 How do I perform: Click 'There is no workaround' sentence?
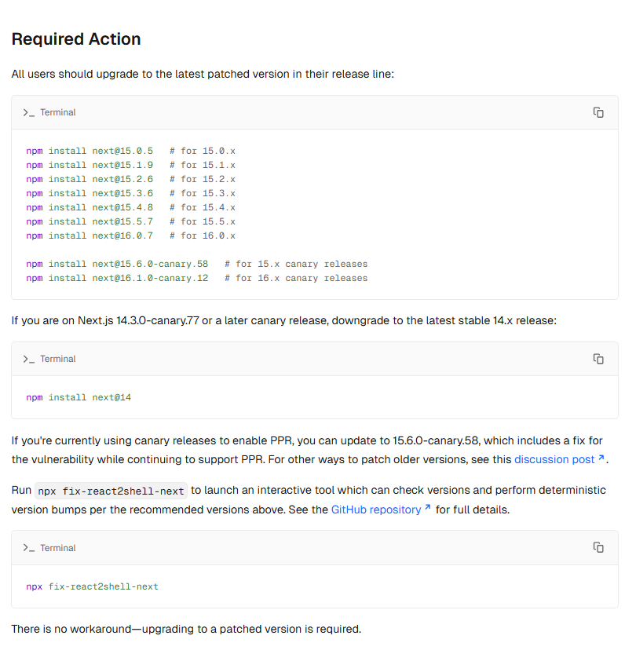pyautogui.click(x=186, y=629)
